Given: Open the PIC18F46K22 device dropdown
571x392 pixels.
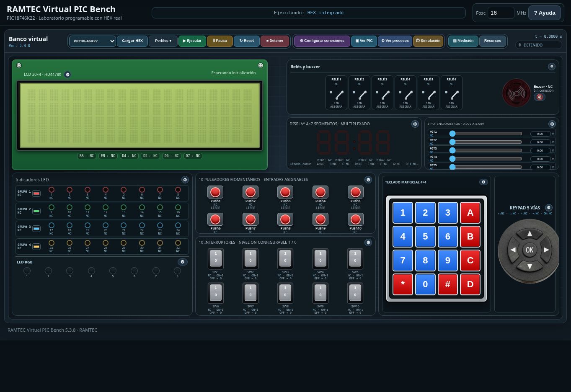Looking at the screenshot, I should (x=92, y=41).
